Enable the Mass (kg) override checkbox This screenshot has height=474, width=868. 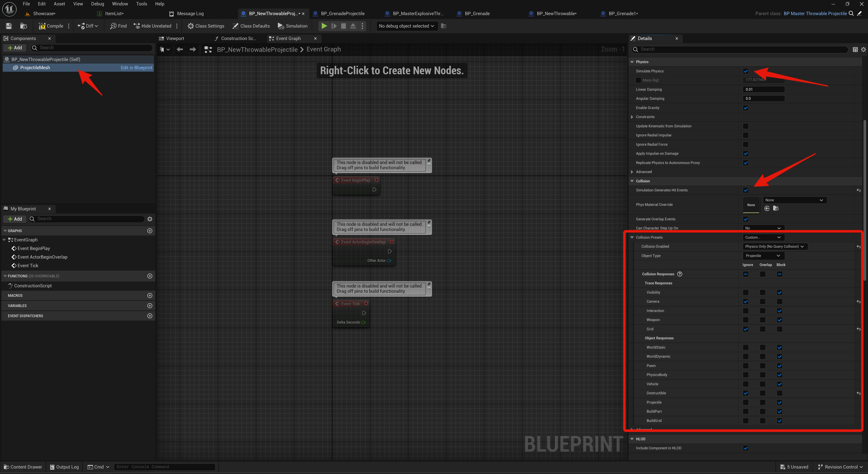point(638,80)
